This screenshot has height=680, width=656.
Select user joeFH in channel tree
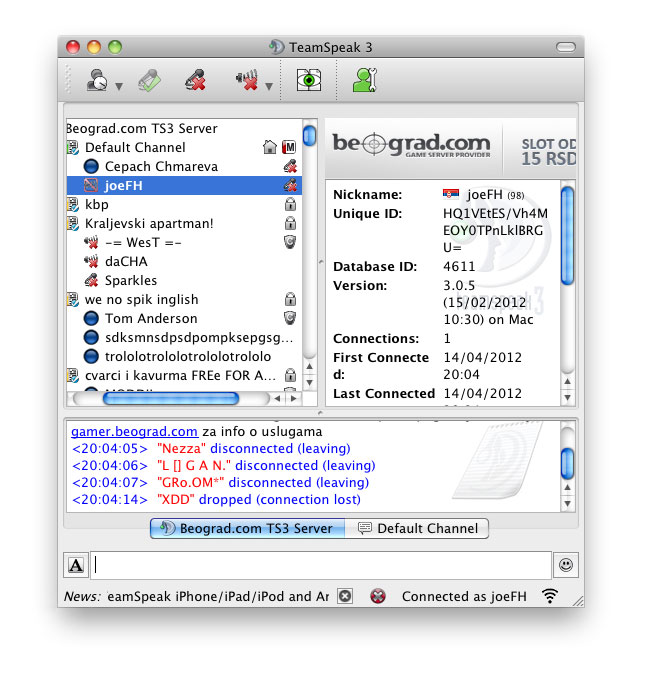click(x=184, y=186)
